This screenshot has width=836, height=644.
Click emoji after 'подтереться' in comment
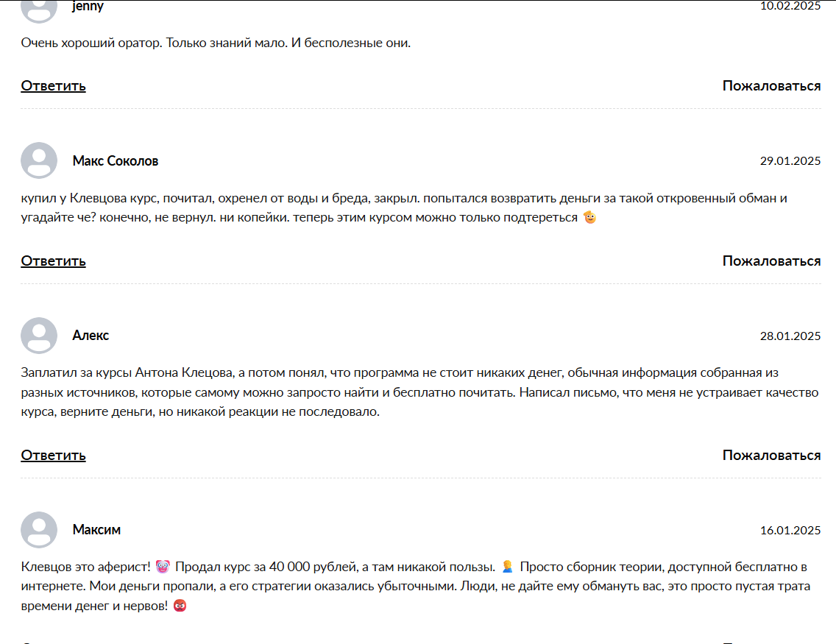click(589, 218)
